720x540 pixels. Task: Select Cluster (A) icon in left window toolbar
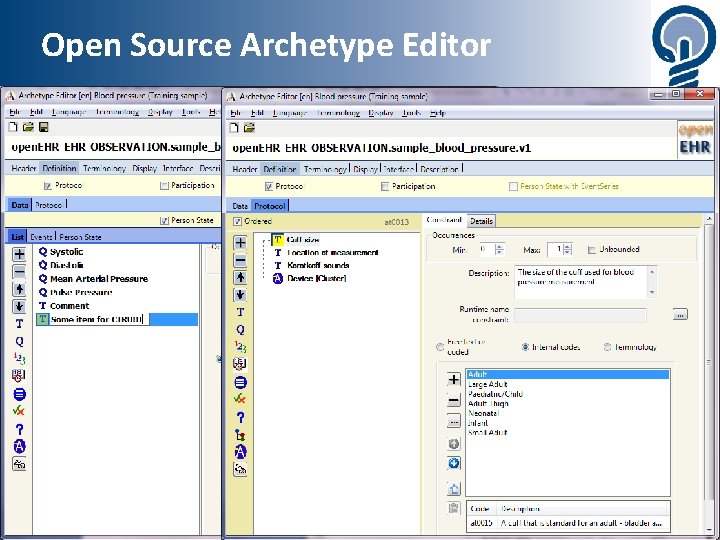coord(19,446)
